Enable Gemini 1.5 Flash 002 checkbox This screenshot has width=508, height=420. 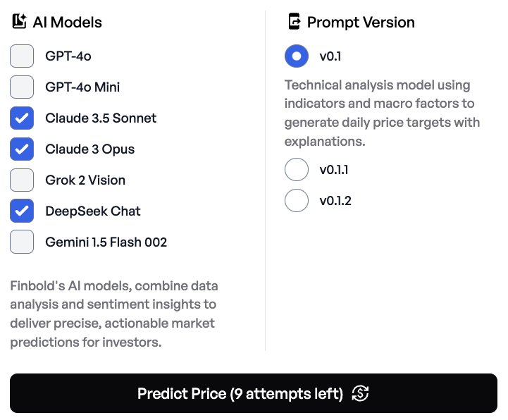coord(22,242)
